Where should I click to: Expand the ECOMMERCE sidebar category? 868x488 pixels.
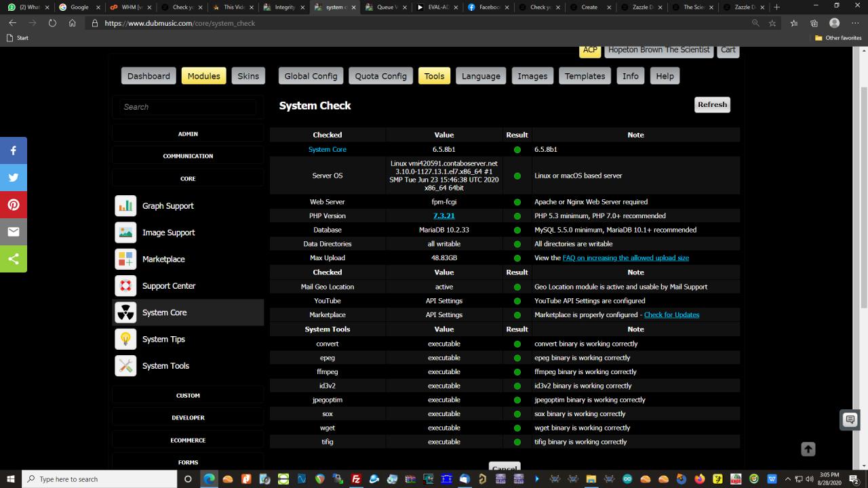coord(188,441)
